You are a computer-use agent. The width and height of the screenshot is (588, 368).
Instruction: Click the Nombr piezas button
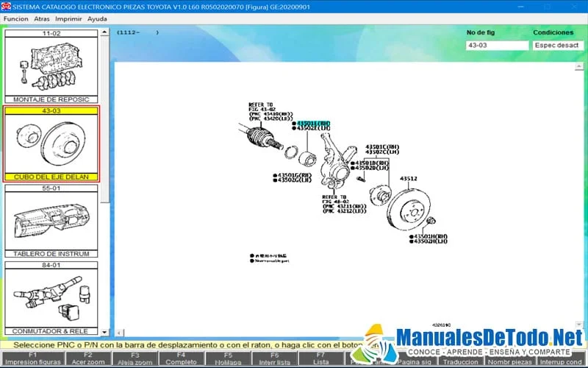(x=509, y=362)
